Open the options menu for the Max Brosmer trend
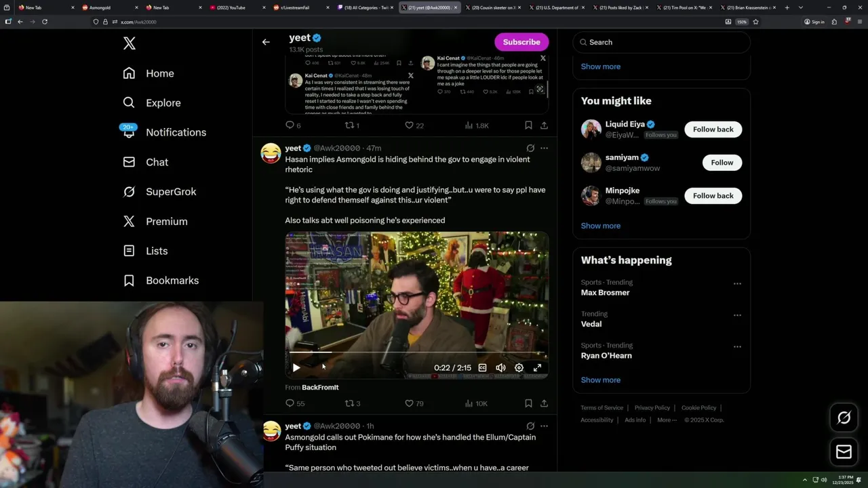 tap(737, 284)
